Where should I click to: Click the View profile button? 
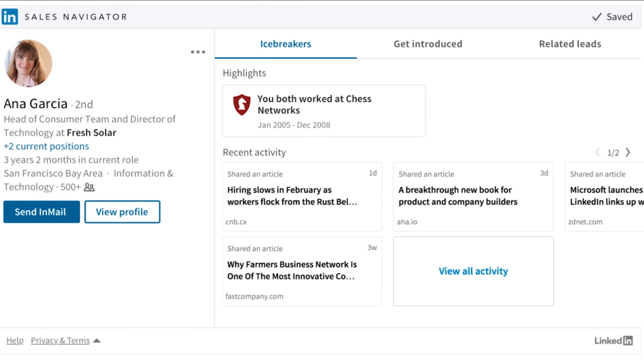(x=122, y=212)
